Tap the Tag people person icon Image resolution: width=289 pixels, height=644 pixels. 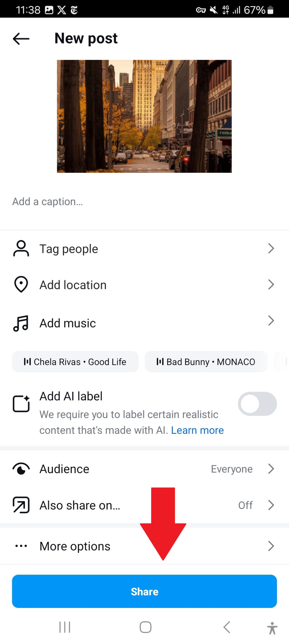point(21,249)
